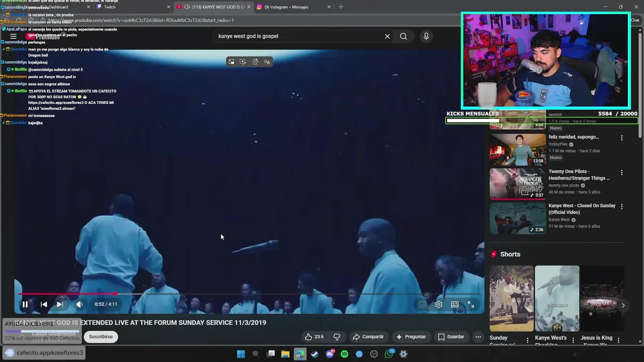Toggle subtitles in the video player

pyautogui.click(x=423, y=304)
